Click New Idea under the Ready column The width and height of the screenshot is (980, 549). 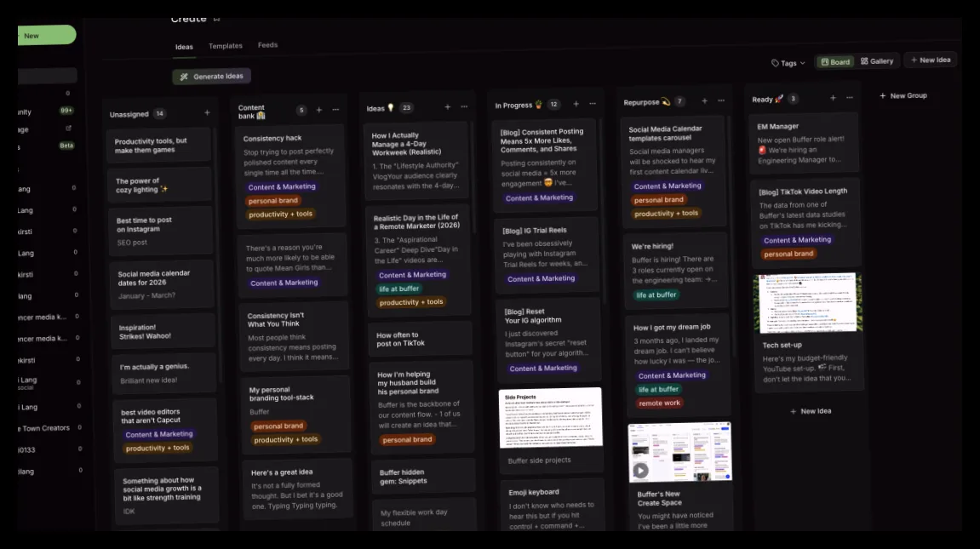(x=811, y=411)
